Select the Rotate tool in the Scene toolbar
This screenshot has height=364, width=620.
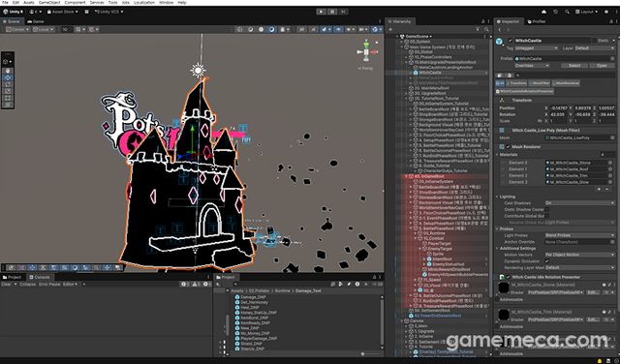(8, 84)
